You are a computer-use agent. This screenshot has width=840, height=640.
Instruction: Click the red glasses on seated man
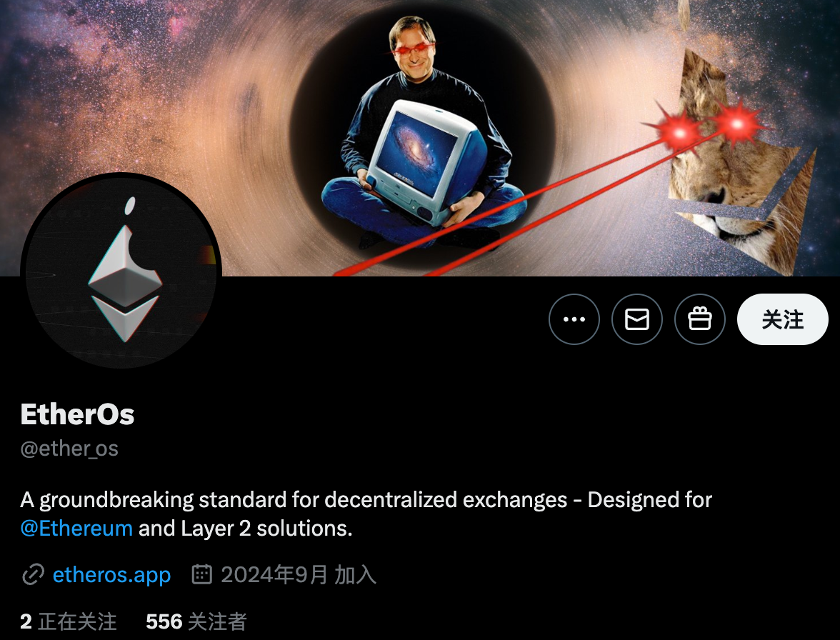pyautogui.click(x=414, y=49)
